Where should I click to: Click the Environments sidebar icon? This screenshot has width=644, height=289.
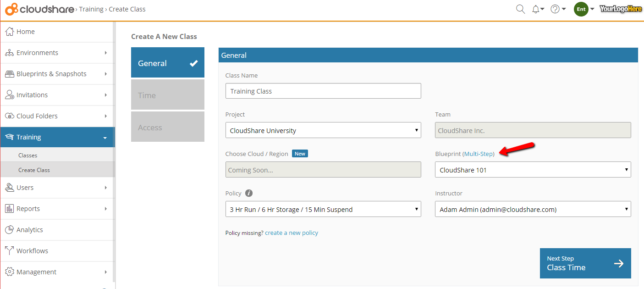click(x=9, y=53)
